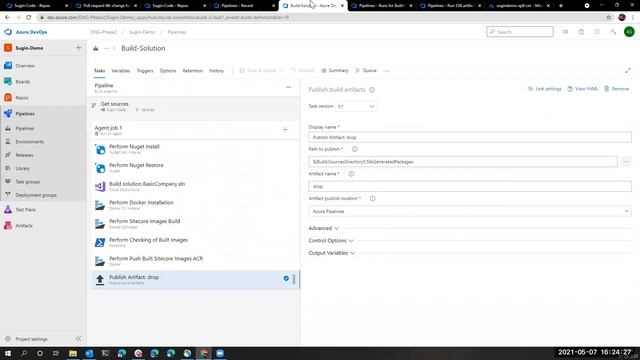The width and height of the screenshot is (640, 360).
Task: Add a task to Agent job 1
Action: pyautogui.click(x=285, y=130)
